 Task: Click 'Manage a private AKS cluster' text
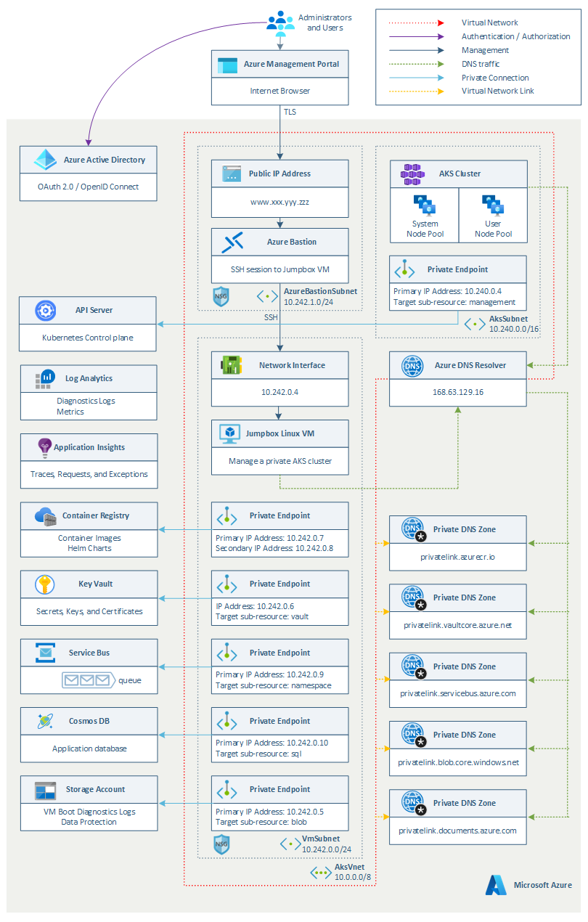pyautogui.click(x=279, y=461)
